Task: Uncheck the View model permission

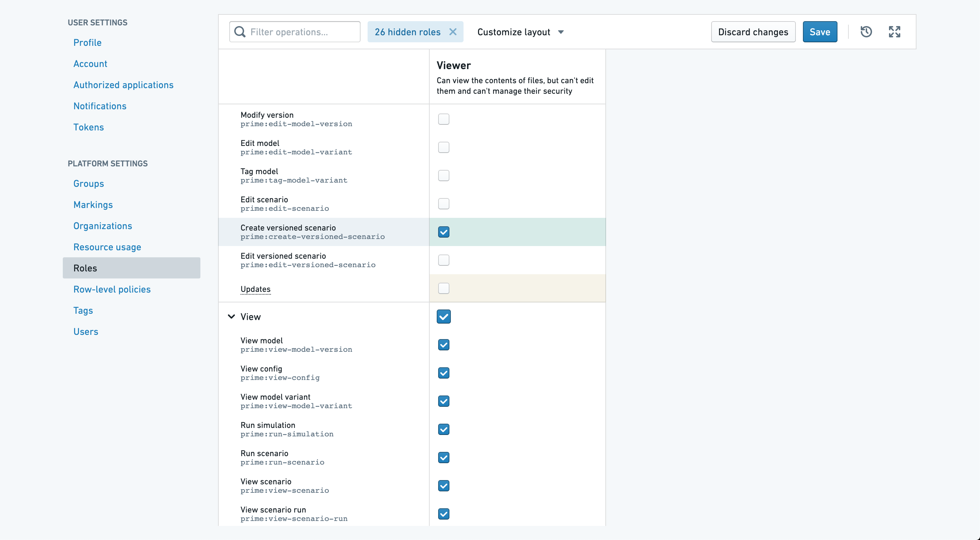Action: (443, 345)
